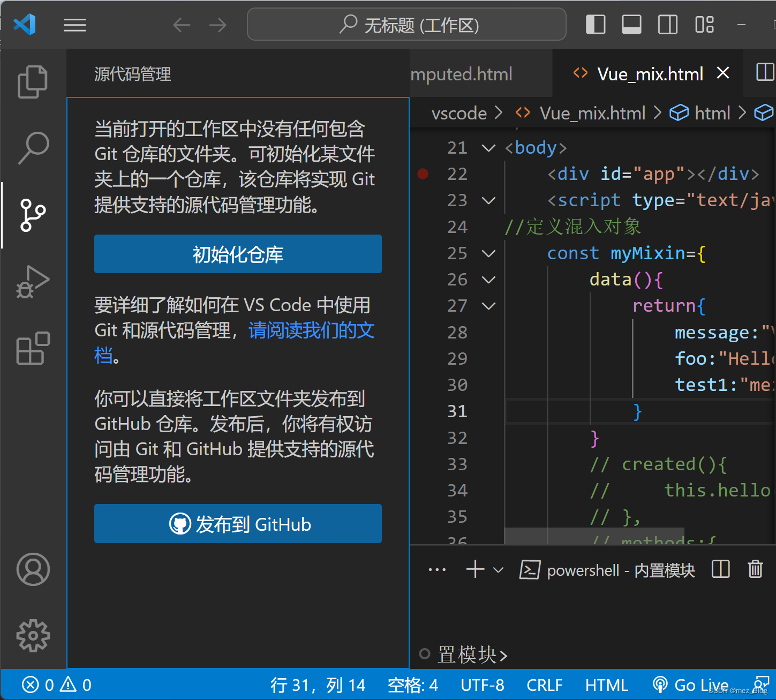Change indentation via 空格: 4

(x=413, y=685)
